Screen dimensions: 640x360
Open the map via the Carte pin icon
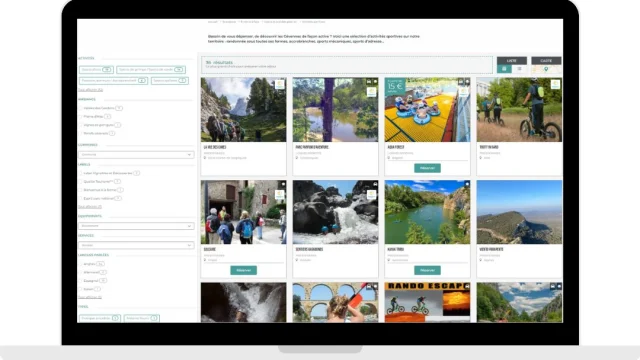546,69
